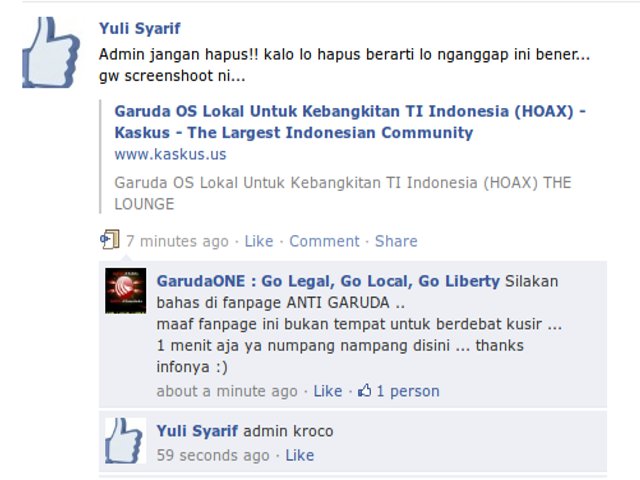View the 1 person who liked the comment

click(x=408, y=391)
